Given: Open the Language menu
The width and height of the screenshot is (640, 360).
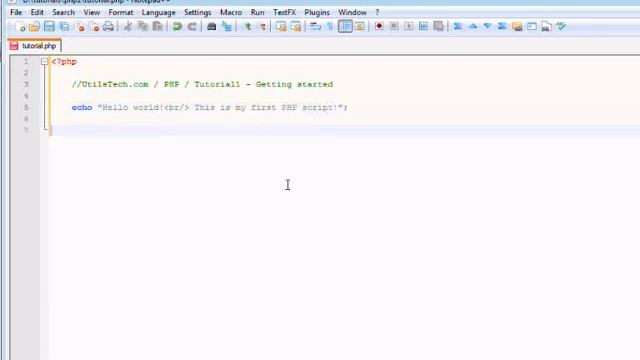Looking at the screenshot, I should pyautogui.click(x=158, y=12).
